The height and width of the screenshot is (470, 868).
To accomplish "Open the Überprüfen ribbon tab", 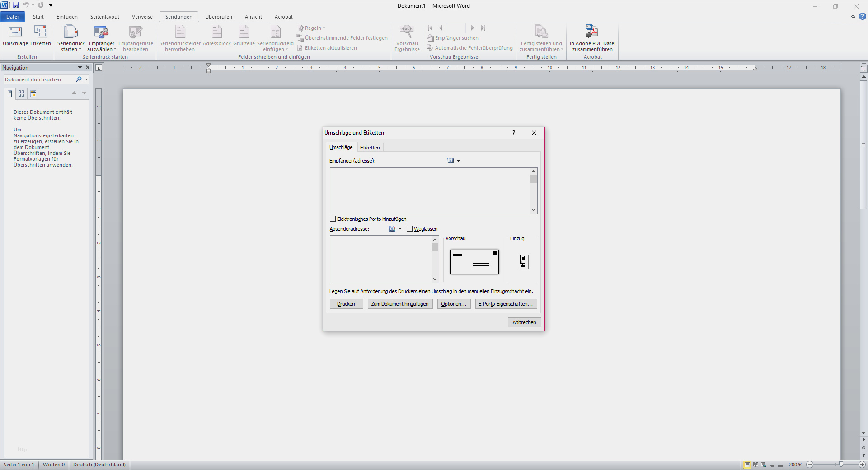I will (x=219, y=17).
